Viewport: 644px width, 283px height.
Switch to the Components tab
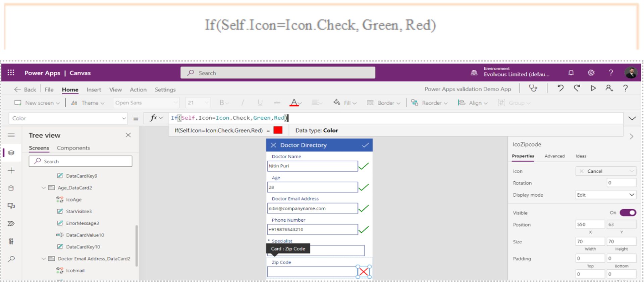point(73,148)
